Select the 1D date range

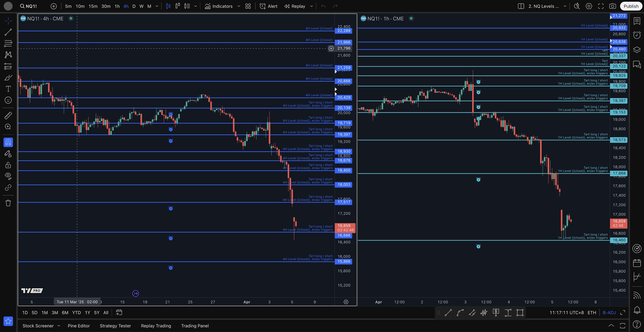(25, 313)
